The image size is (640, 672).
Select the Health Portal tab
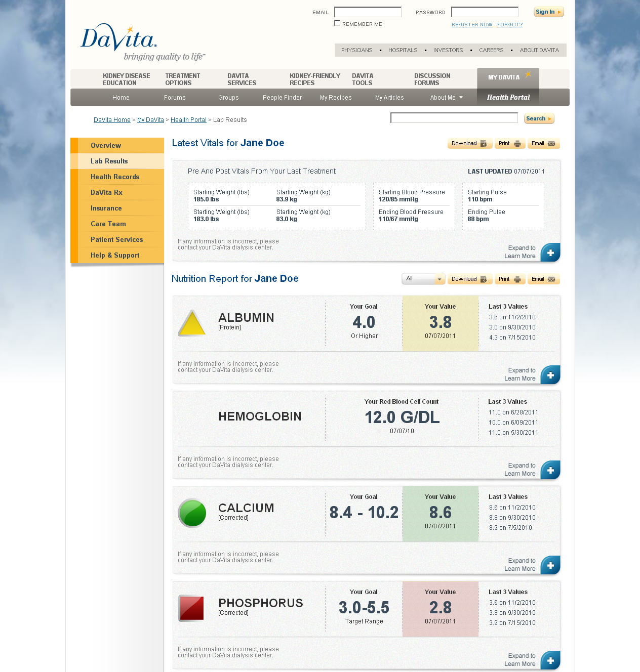[508, 97]
